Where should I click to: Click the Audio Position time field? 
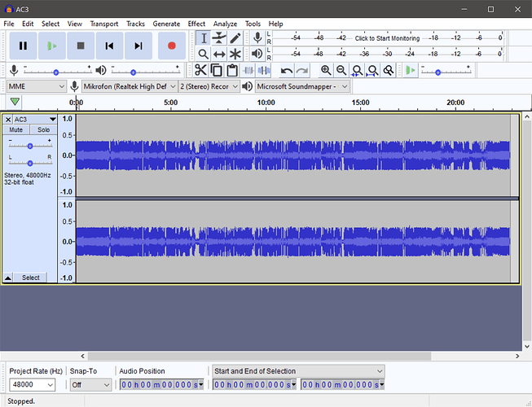point(162,385)
